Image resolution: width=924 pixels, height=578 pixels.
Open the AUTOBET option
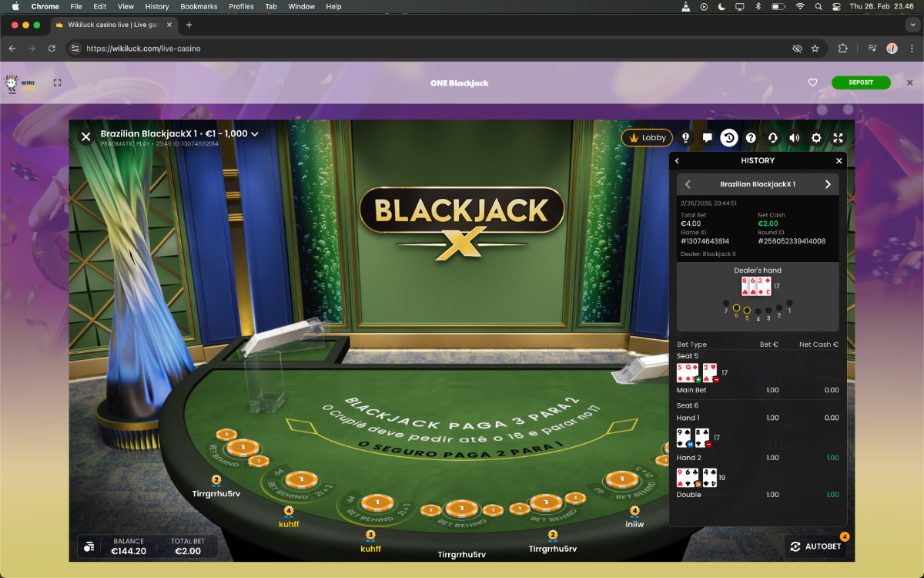point(815,546)
